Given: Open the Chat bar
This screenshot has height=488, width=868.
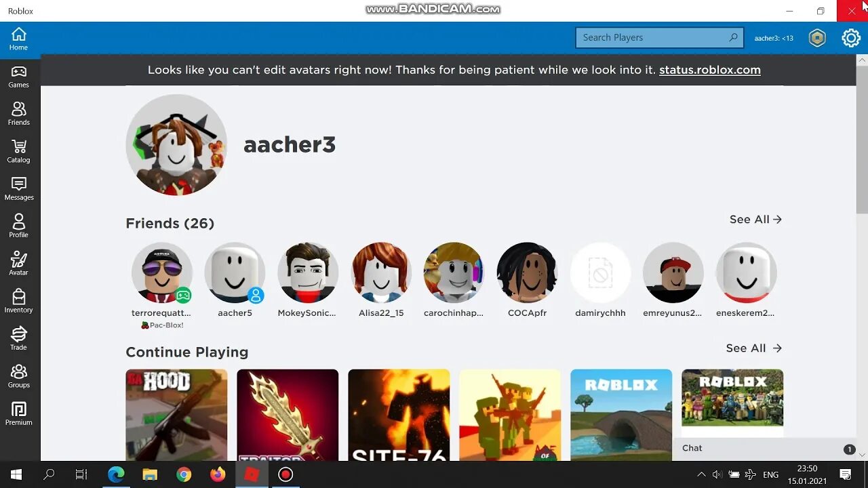Looking at the screenshot, I should (x=766, y=449).
